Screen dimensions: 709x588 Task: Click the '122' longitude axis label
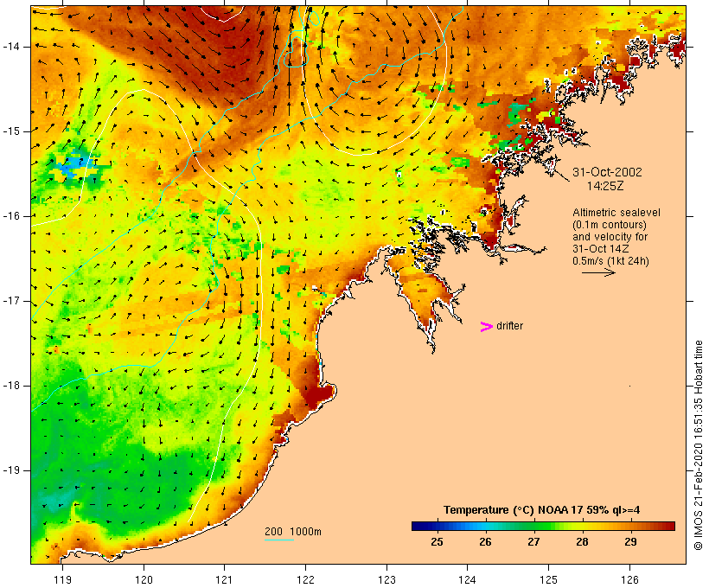(306, 579)
